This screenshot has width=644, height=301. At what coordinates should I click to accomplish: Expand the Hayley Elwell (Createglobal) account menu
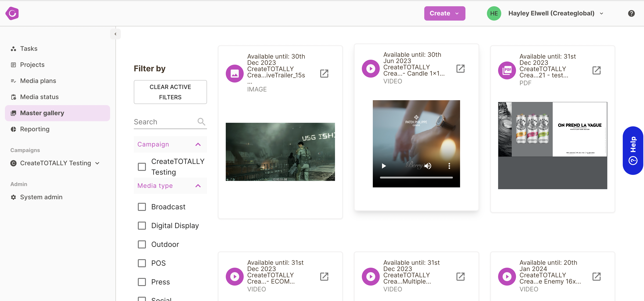click(x=556, y=13)
